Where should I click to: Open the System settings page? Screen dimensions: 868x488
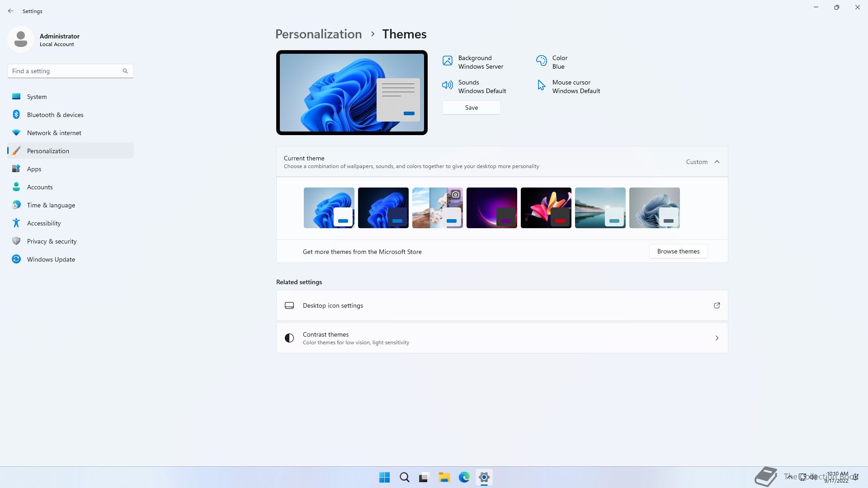(71, 96)
